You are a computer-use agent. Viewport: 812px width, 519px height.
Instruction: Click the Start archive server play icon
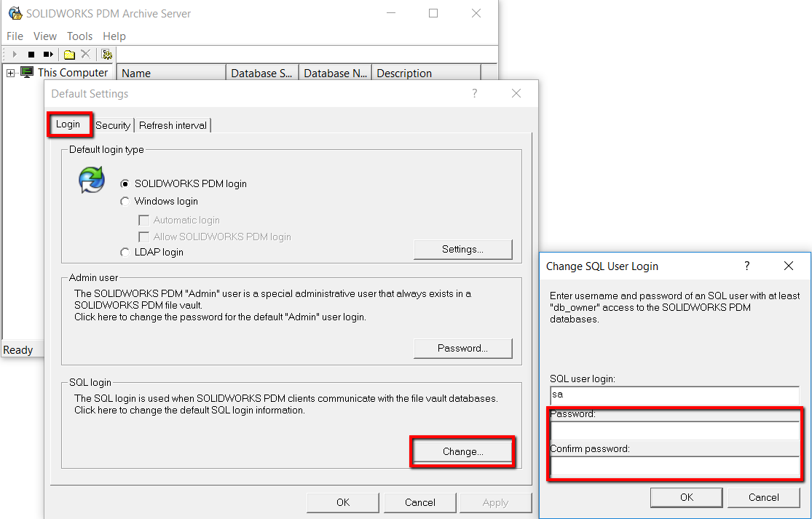15,55
